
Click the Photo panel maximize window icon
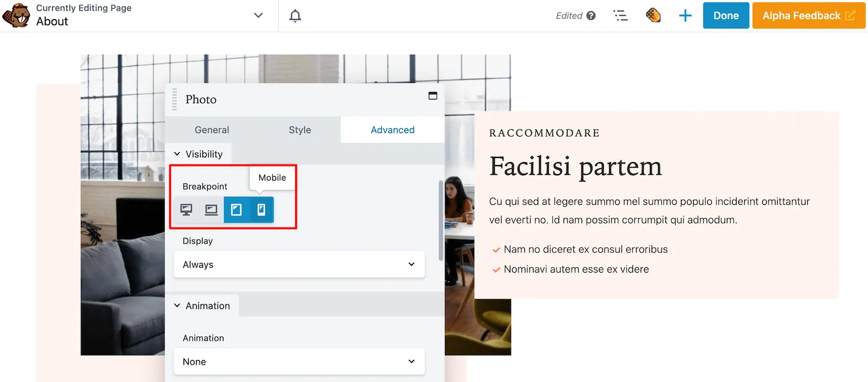433,96
